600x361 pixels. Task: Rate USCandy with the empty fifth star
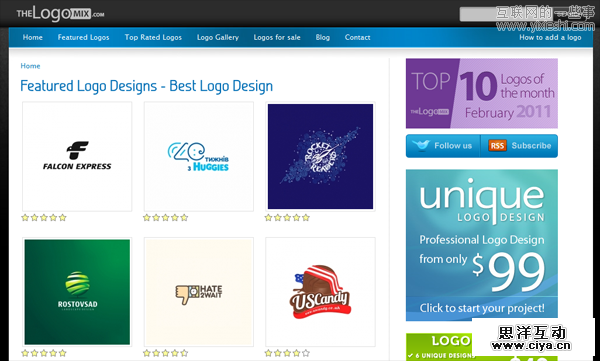[306, 353]
